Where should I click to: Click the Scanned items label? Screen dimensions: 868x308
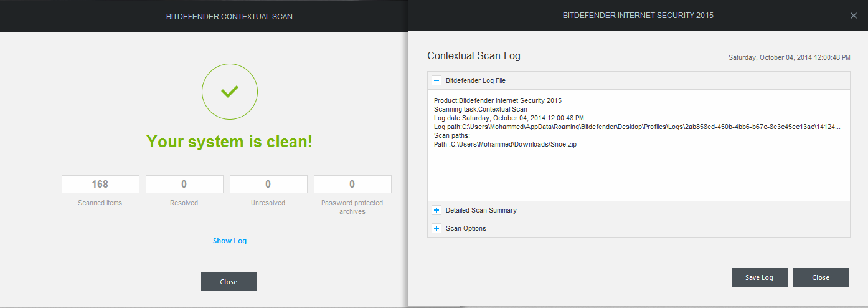100,203
